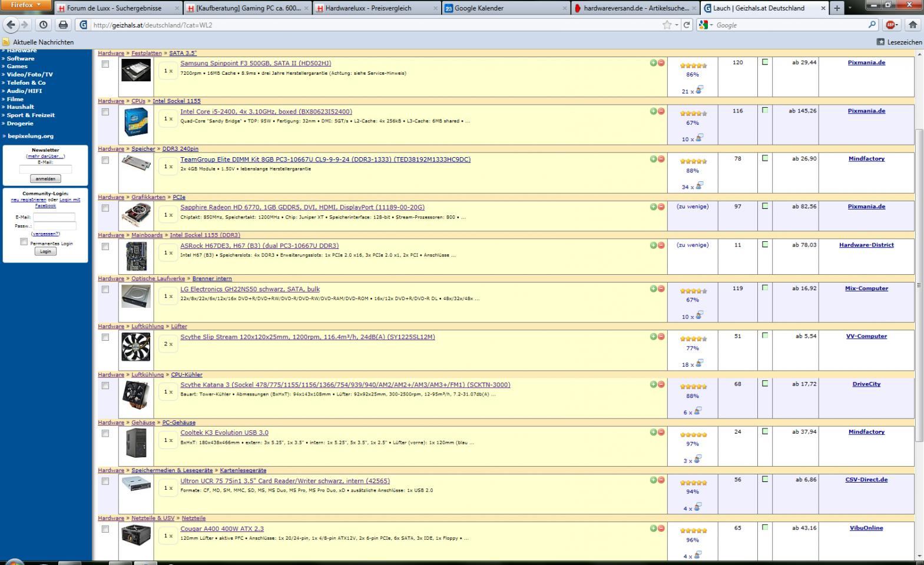Open the Lesezeichen bookmarks button
This screenshot has width=924, height=565.
(899, 42)
